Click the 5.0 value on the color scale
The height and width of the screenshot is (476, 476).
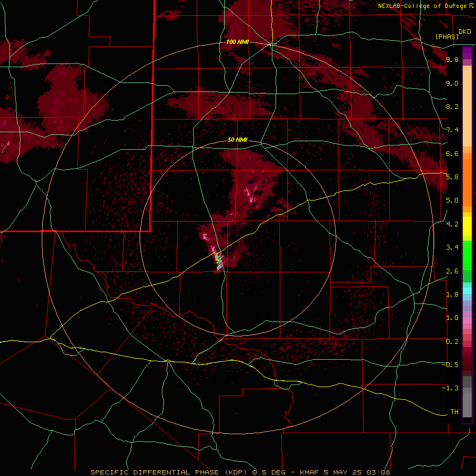coord(452,200)
